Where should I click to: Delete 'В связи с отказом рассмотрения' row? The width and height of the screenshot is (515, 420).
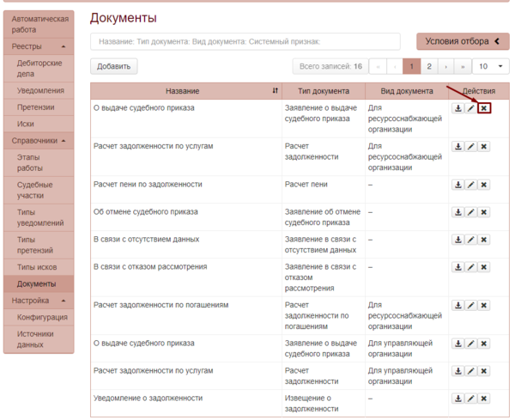[484, 267]
